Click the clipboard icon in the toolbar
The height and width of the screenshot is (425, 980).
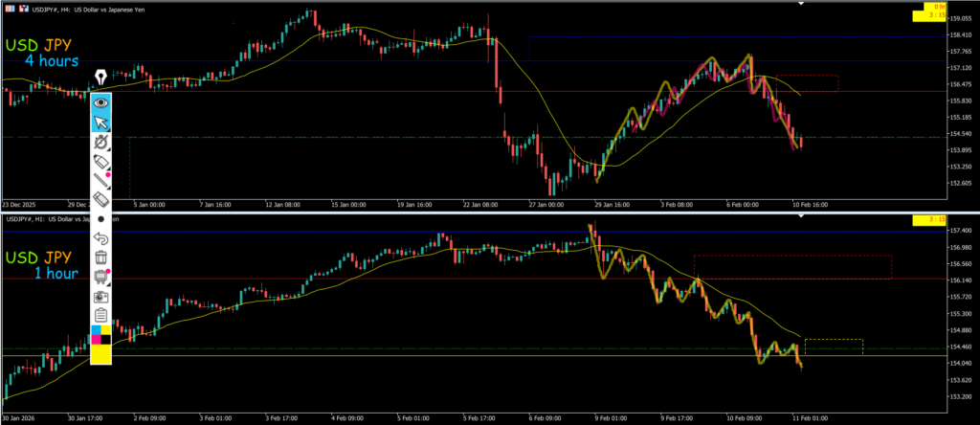pos(100,315)
